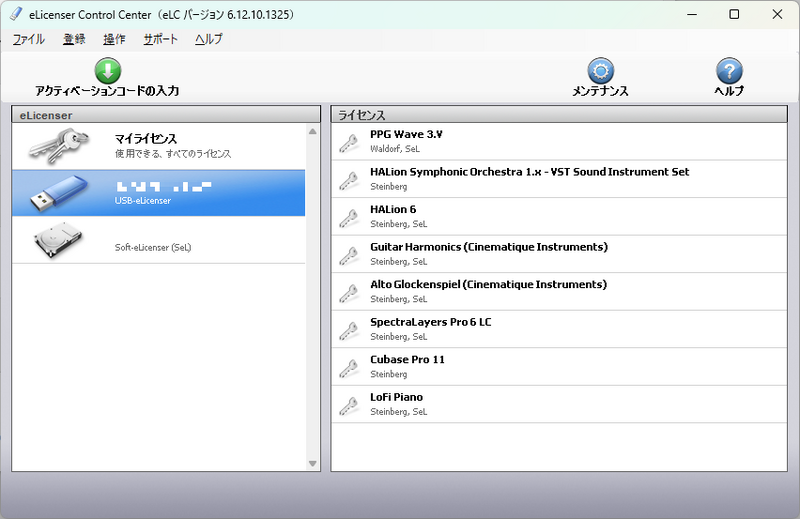Viewport: 800px width, 519px height.
Task: Select the マイライセンス entry text
Action: point(146,139)
